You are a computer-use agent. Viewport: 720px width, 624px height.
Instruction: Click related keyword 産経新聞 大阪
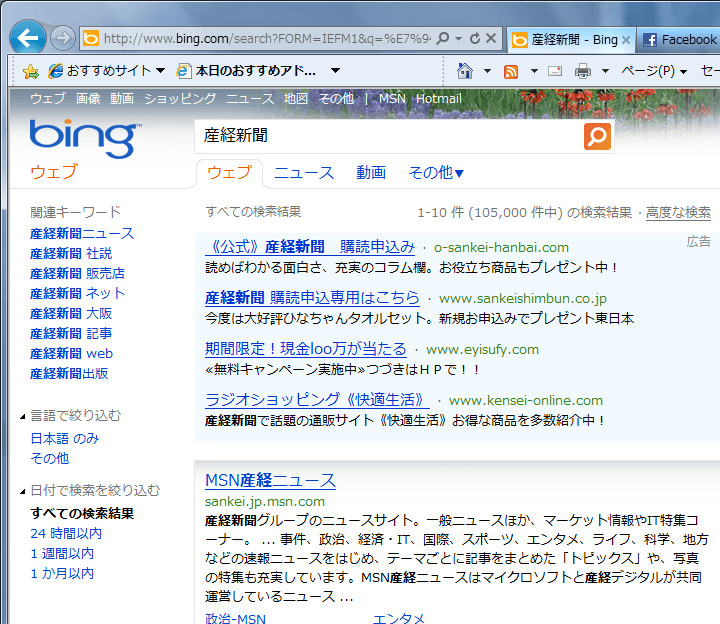[71, 314]
